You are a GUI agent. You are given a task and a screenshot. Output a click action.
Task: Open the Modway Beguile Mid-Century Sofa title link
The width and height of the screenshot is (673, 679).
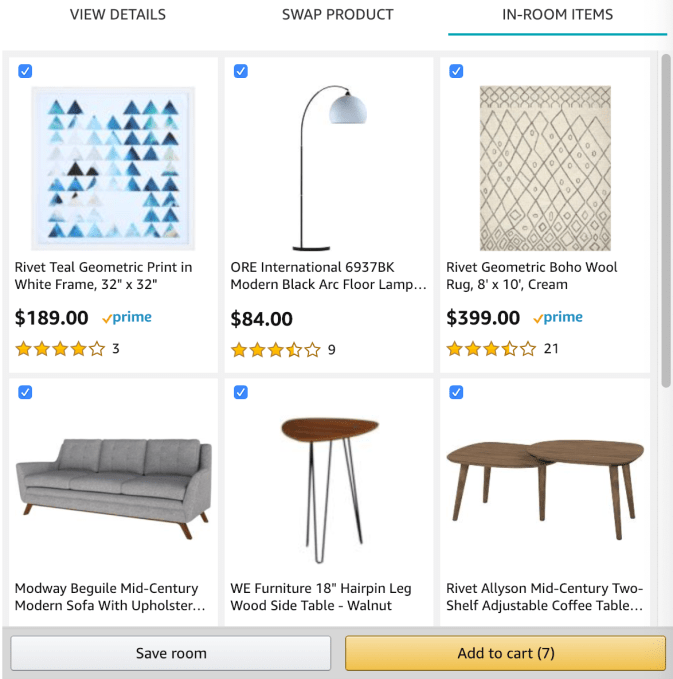(110, 597)
